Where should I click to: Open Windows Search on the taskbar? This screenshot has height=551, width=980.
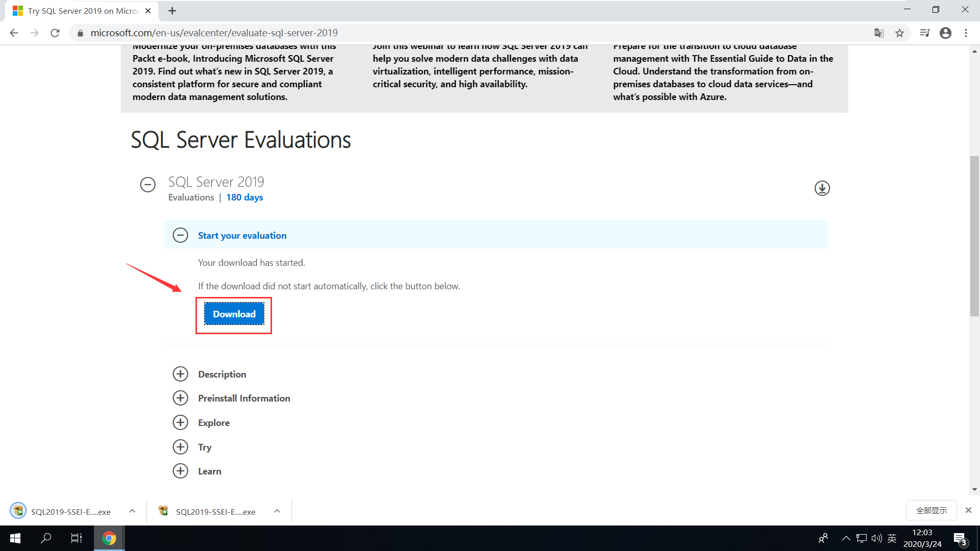coord(45,538)
